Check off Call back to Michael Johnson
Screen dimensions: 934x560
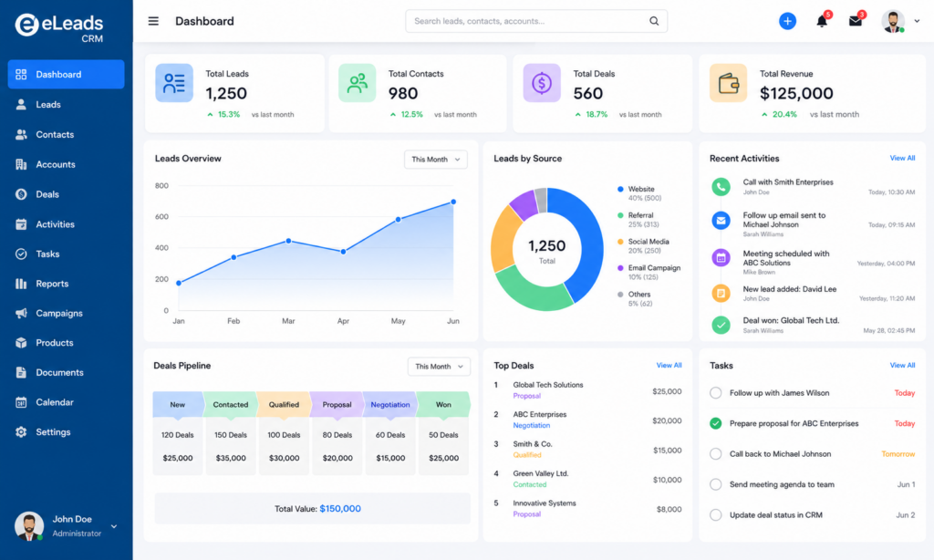(715, 454)
